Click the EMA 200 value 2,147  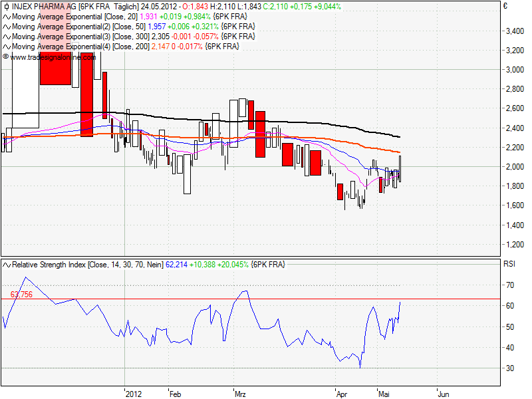click(160, 46)
